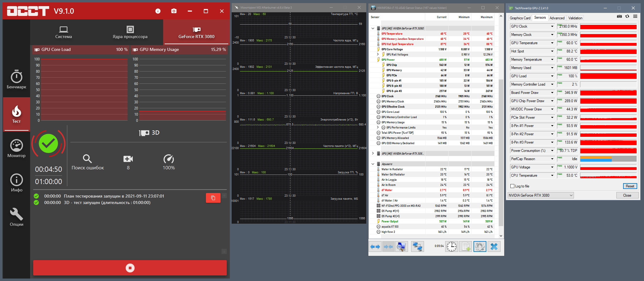This screenshot has height=281, width=644.
Task: Click the GPU Memory Usage chart in OCCT
Action: pos(183,90)
